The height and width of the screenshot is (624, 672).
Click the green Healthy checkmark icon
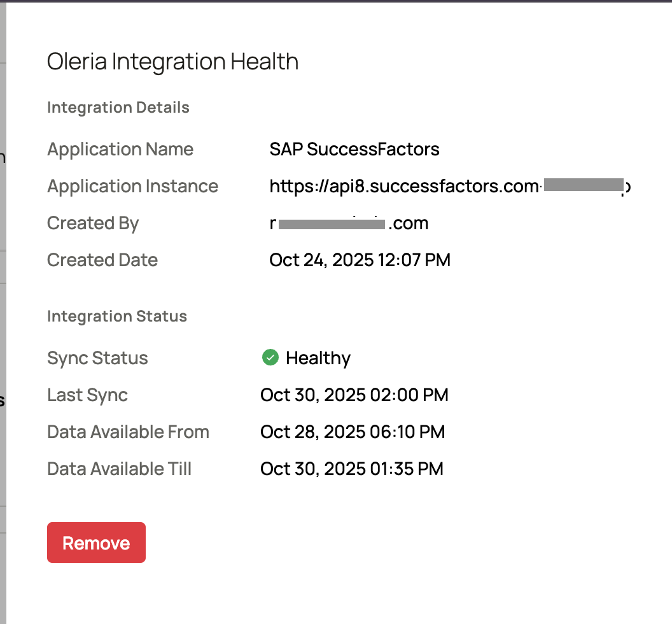(x=270, y=358)
